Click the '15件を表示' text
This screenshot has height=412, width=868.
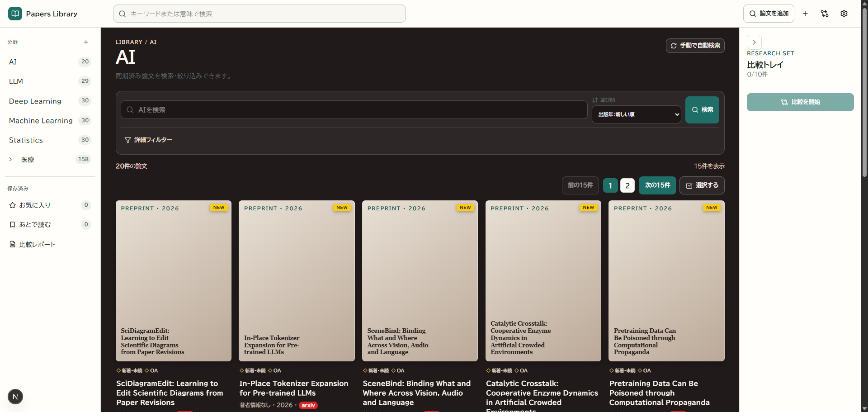pyautogui.click(x=709, y=166)
